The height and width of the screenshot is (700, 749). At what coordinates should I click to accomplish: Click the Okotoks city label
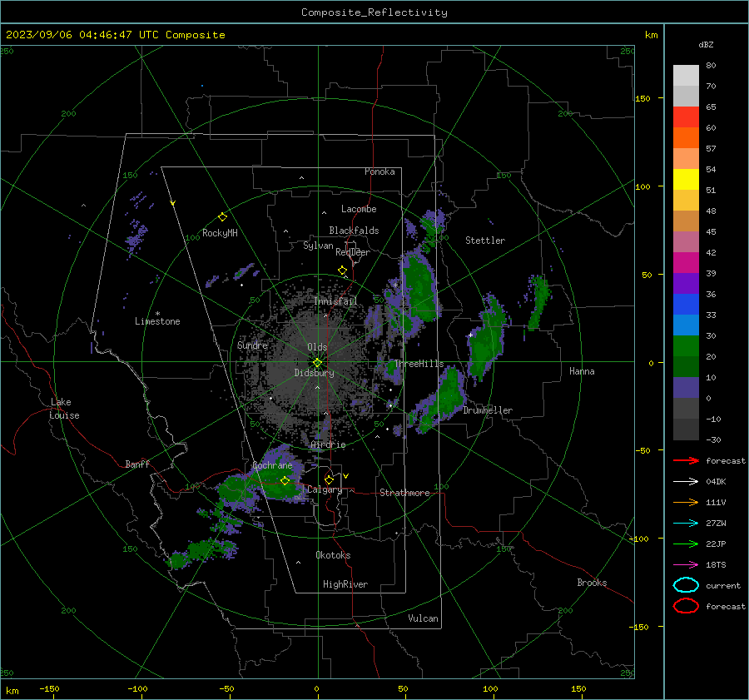pyautogui.click(x=333, y=555)
